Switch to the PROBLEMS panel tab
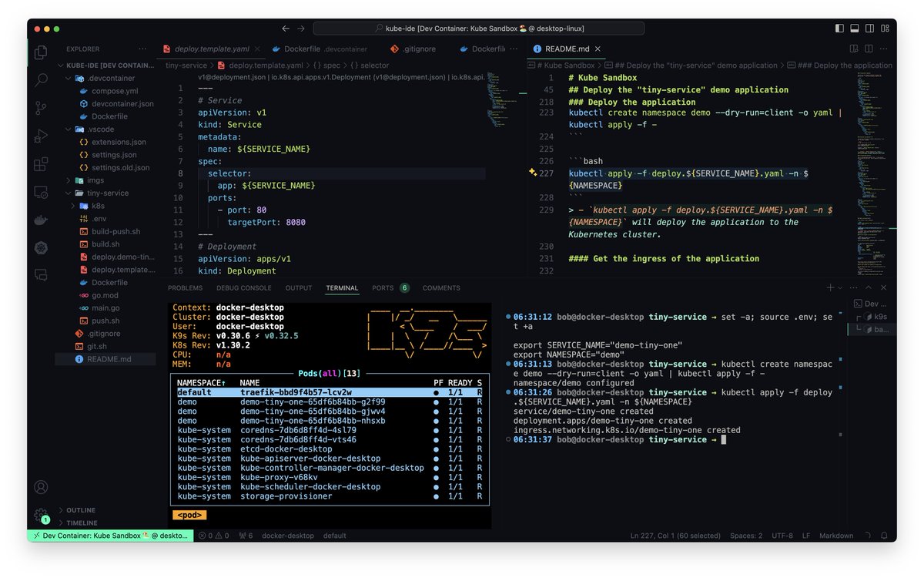This screenshot has width=924, height=578. point(185,287)
